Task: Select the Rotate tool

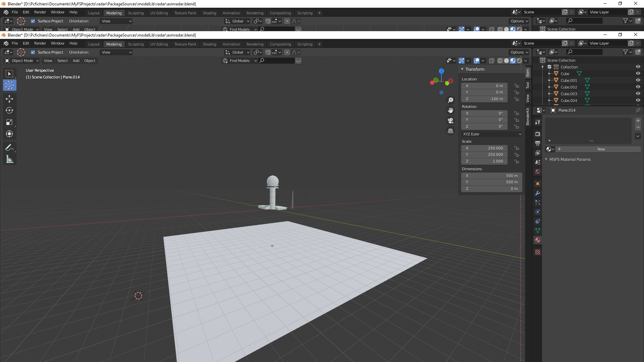Action: coord(9,110)
